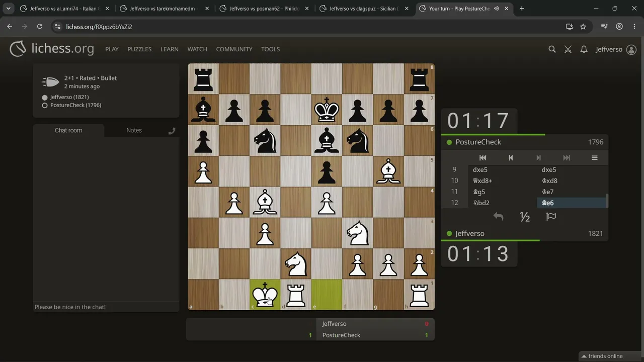The image size is (644, 362).
Task: Open the move list hamburger menu
Action: [594, 158]
